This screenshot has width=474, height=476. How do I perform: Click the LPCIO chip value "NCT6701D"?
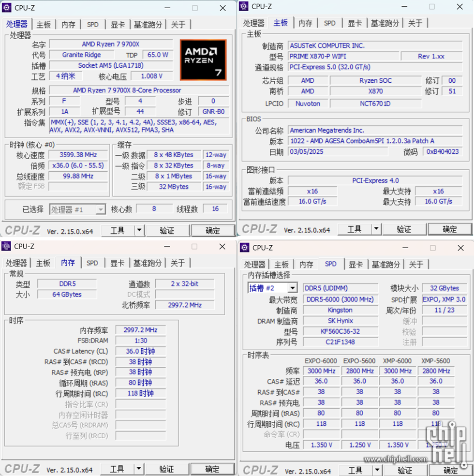tap(375, 104)
